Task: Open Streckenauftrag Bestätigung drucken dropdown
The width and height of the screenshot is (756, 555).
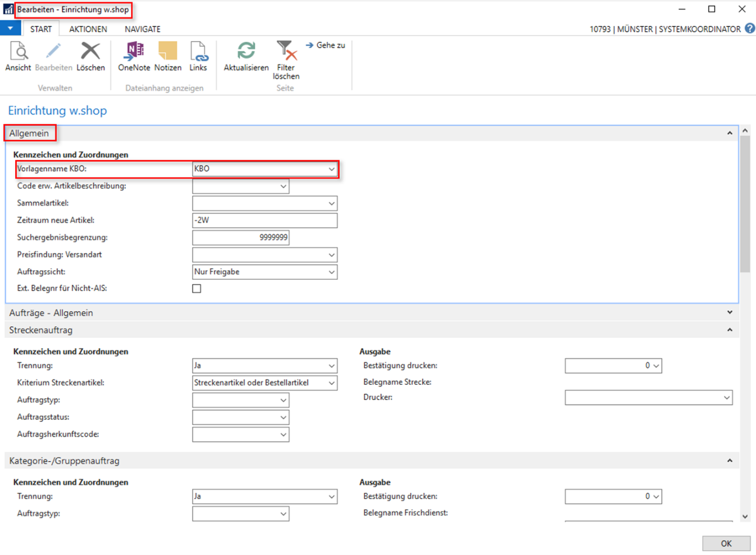Action: coord(656,366)
